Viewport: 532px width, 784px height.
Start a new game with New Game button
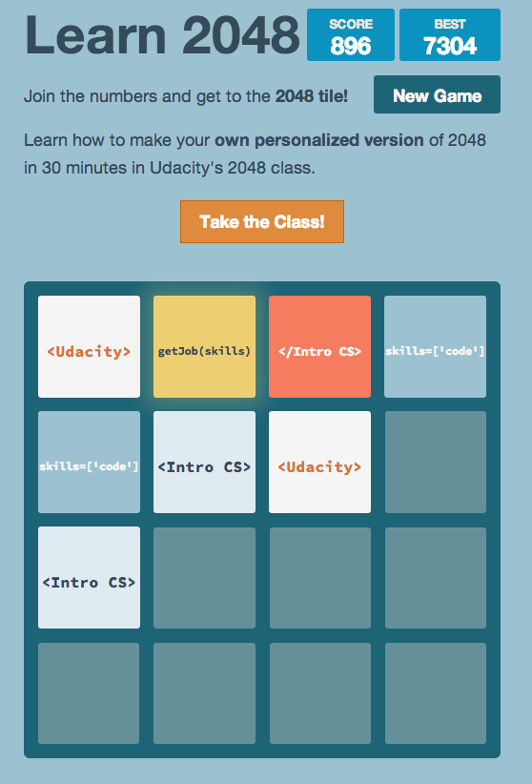[x=437, y=94]
